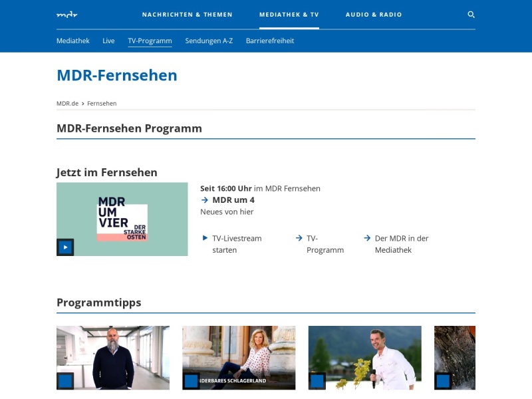Click blue square on bearded man thumbnail
Screen dimensions: 532x399
pos(65,381)
